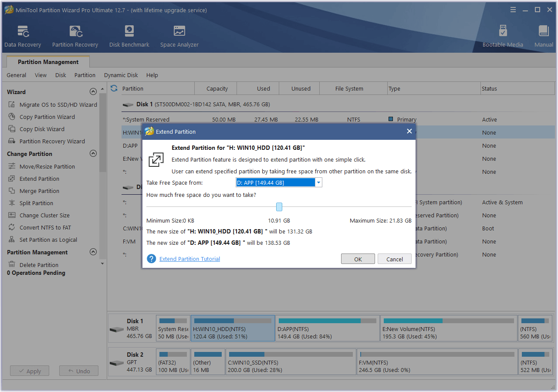Collapse the Change Partition section
The height and width of the screenshot is (392, 558).
[93, 154]
